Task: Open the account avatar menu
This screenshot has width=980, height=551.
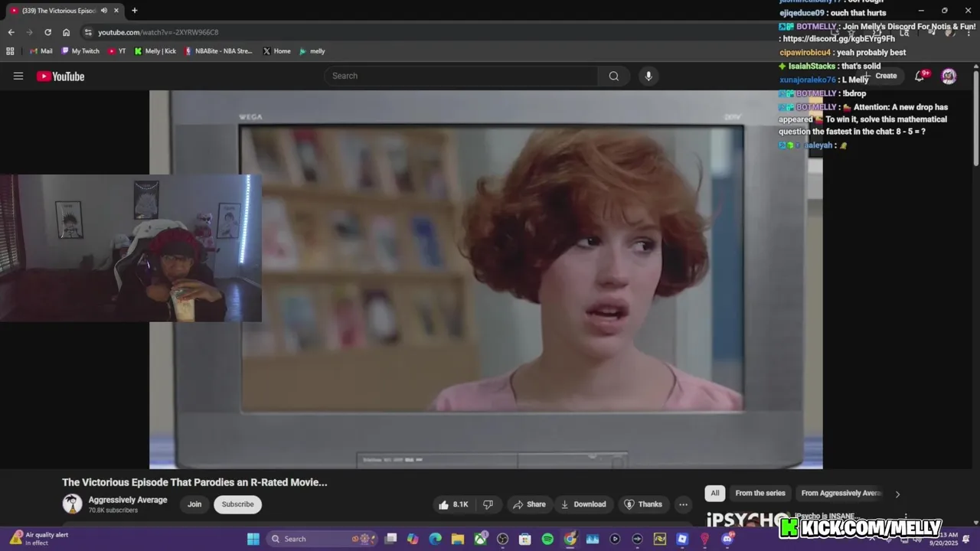Action: (x=949, y=76)
